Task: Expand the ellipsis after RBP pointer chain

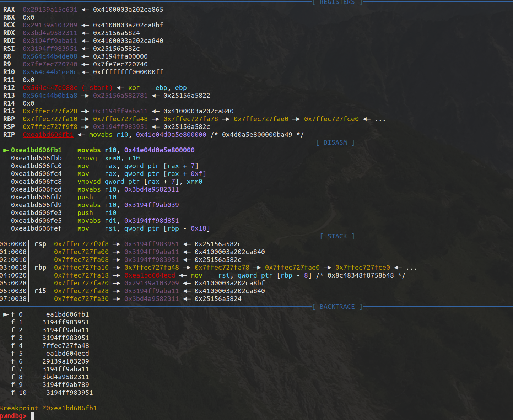Action: [380, 119]
